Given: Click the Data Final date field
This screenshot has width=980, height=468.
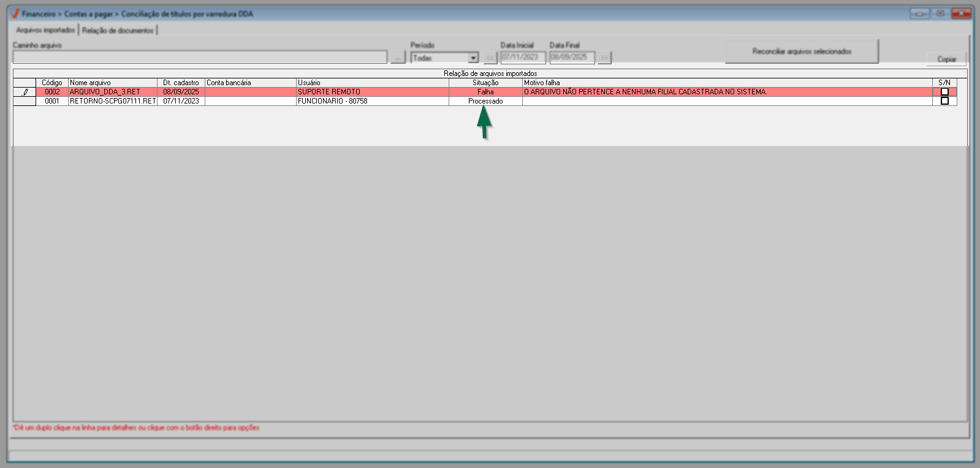Looking at the screenshot, I should coord(572,57).
